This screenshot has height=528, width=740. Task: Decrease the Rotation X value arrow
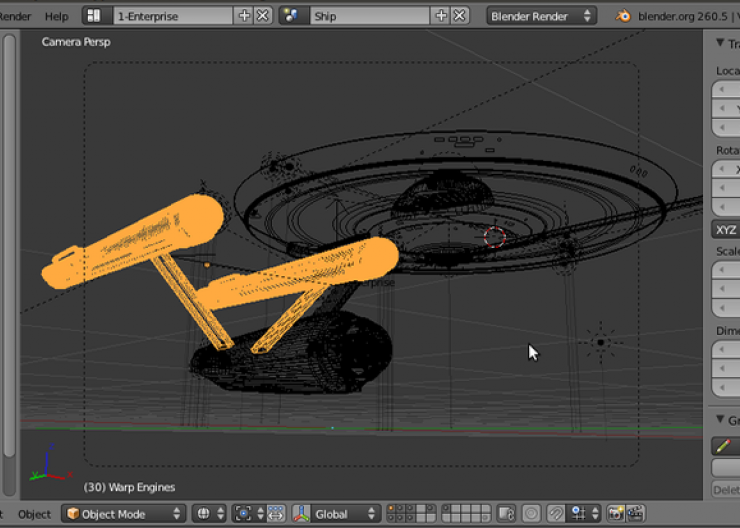point(721,169)
